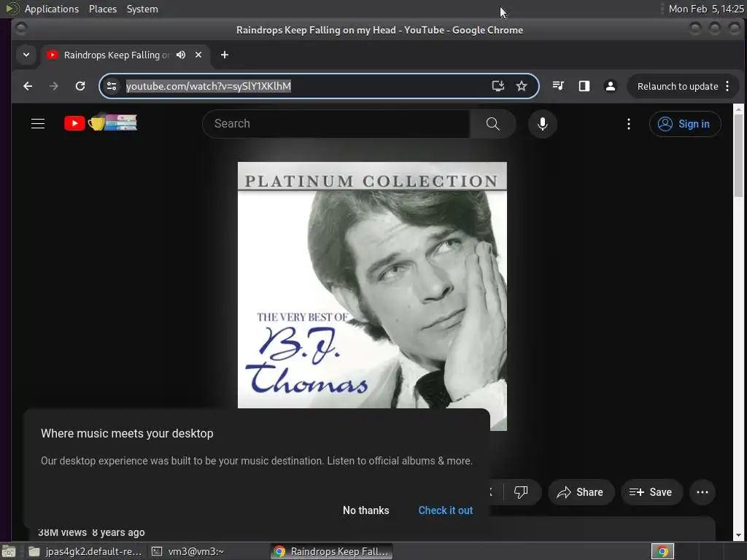This screenshot has height=560, width=747.
Task: Dismiss the popup with No thanks
Action: tap(366, 510)
